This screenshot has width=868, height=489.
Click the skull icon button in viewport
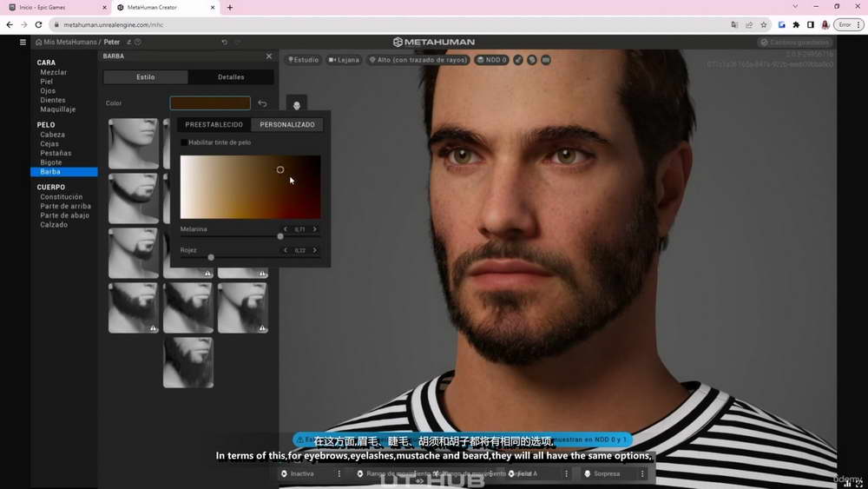297,105
